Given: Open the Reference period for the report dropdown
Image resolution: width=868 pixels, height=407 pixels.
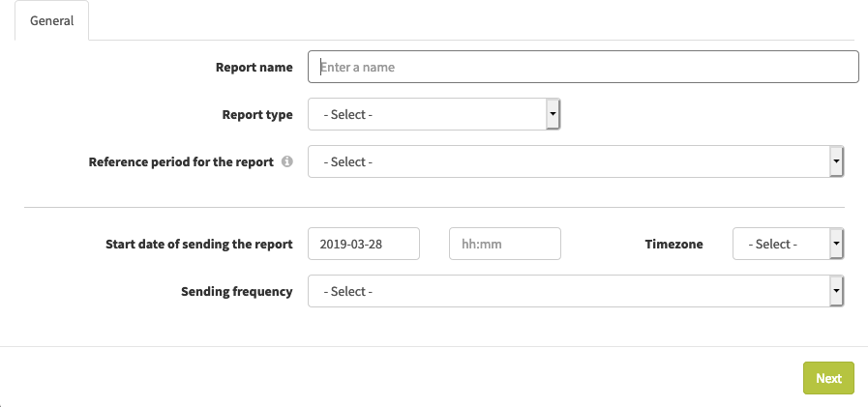Looking at the screenshot, I should click(x=576, y=161).
